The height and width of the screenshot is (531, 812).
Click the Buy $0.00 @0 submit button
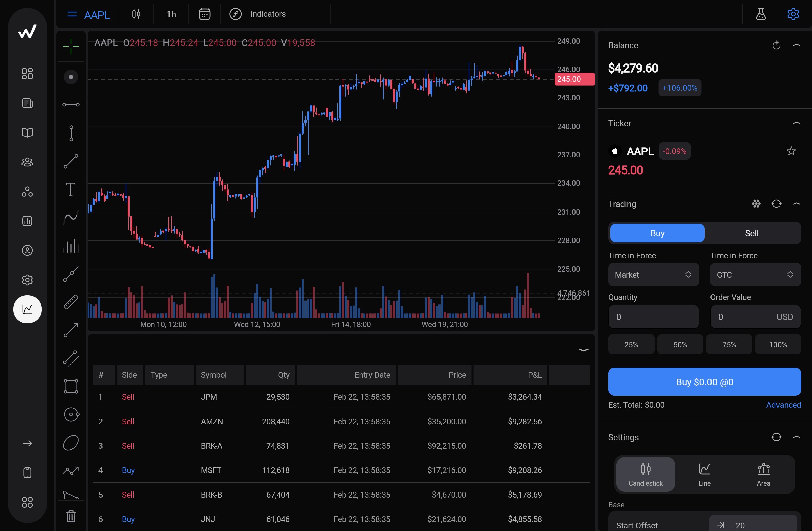pyautogui.click(x=704, y=382)
